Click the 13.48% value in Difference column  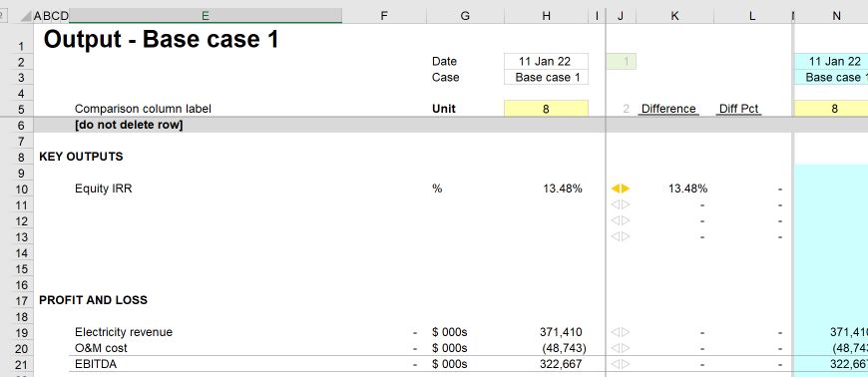click(687, 188)
